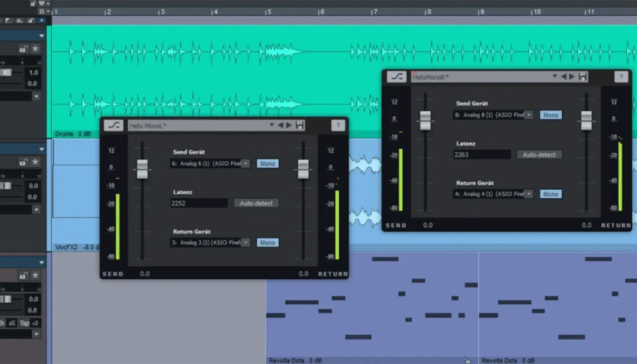Click the bypass curve icon in Helix MonoL
This screenshot has height=364, width=637.
(114, 125)
